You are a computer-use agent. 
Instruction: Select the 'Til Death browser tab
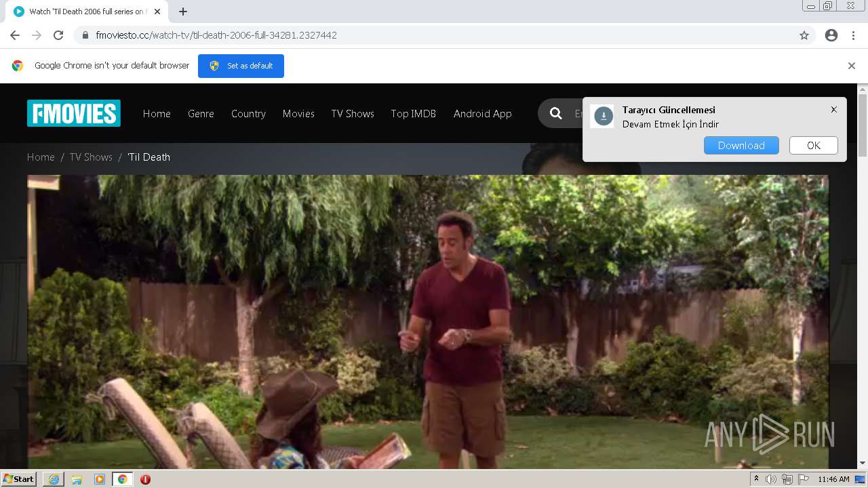(x=87, y=12)
